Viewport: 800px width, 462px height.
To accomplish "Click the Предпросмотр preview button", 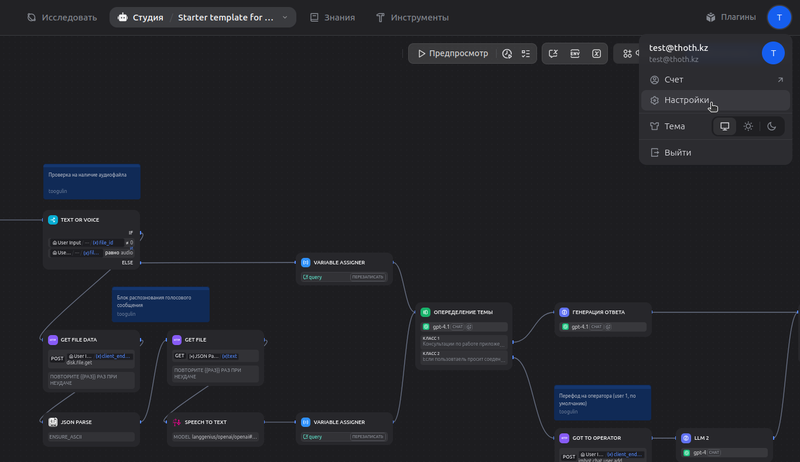I will click(453, 54).
